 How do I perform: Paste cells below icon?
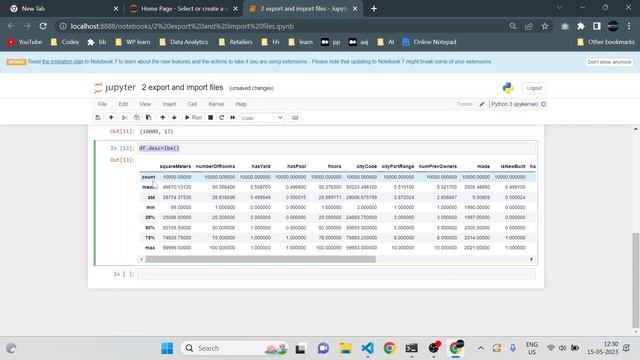point(149,118)
